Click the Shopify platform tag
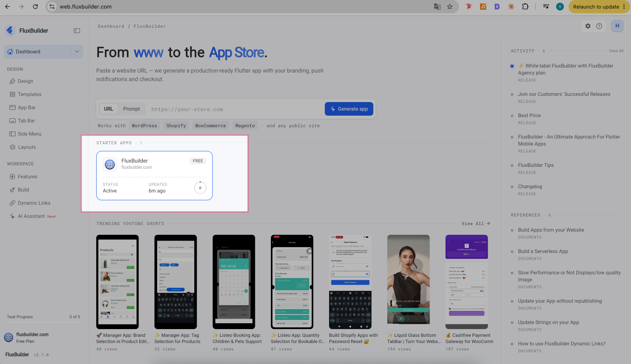Screen dimensions: 631x364 (x=176, y=126)
